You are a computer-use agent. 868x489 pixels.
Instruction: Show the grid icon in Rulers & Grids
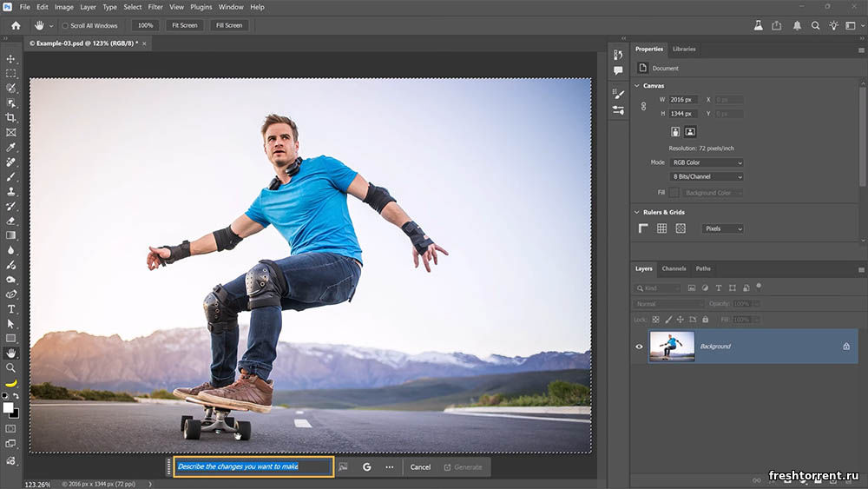click(661, 228)
